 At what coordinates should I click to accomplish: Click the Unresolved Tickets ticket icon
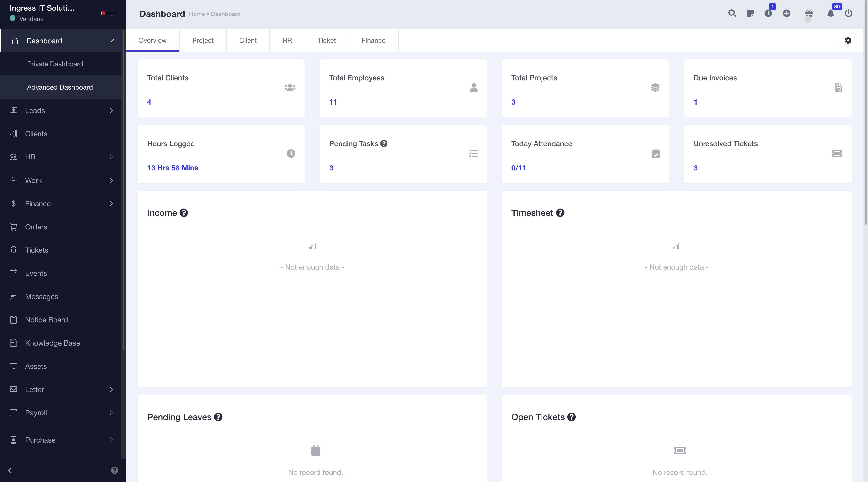click(837, 153)
